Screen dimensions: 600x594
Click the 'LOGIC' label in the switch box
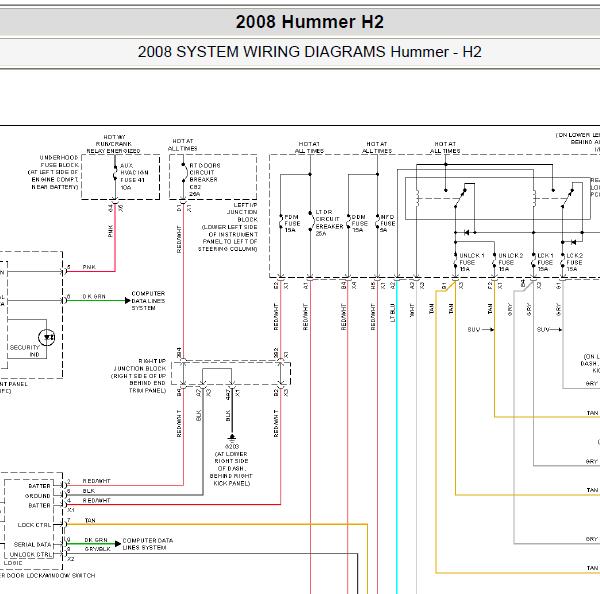click(x=13, y=563)
